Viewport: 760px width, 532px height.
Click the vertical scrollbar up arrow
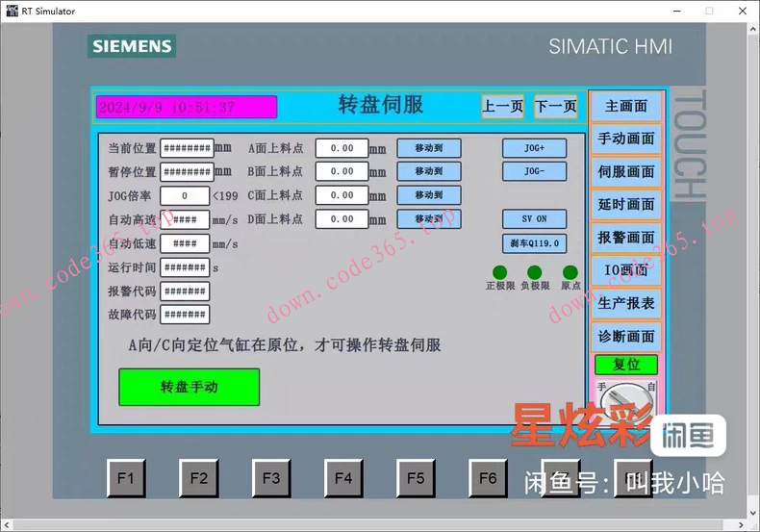(x=753, y=29)
